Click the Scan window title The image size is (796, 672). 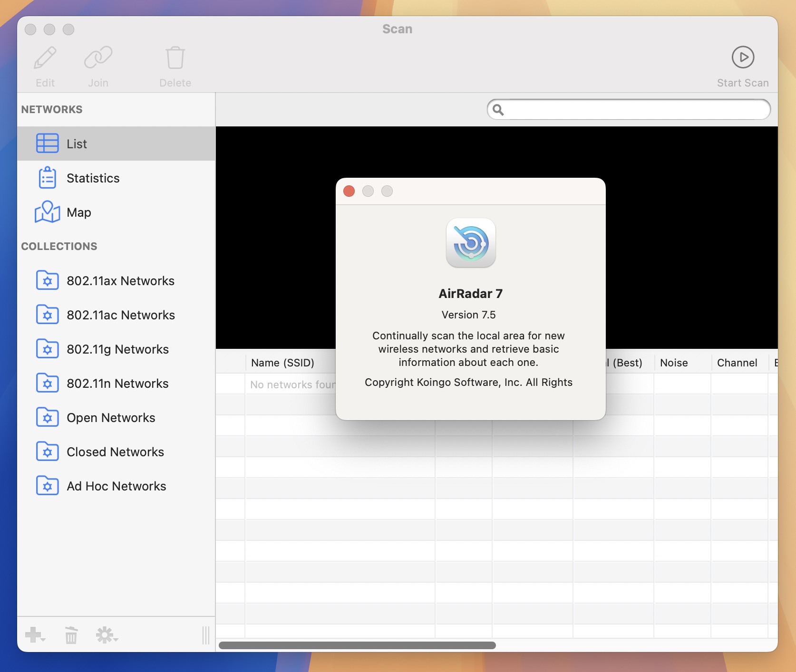[x=398, y=29]
